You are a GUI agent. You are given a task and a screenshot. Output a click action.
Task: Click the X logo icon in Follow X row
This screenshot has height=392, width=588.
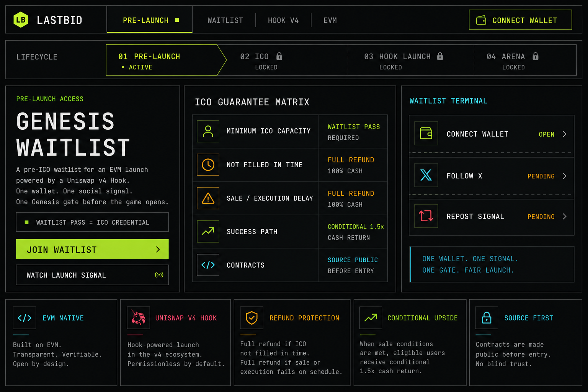click(x=426, y=175)
